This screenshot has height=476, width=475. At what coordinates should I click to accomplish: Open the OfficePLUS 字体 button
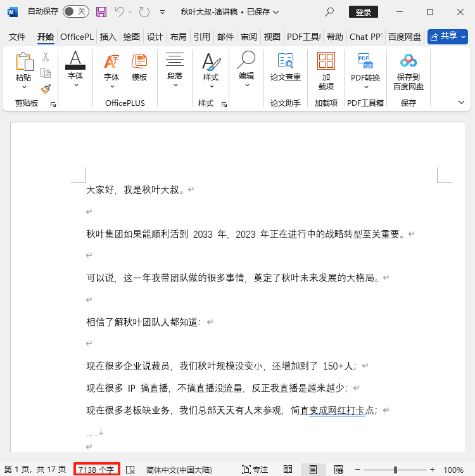coord(111,70)
